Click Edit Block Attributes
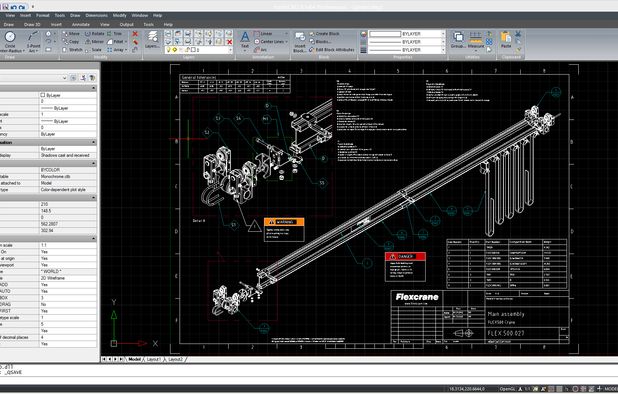Viewport: 618px width, 394px height. (x=331, y=50)
